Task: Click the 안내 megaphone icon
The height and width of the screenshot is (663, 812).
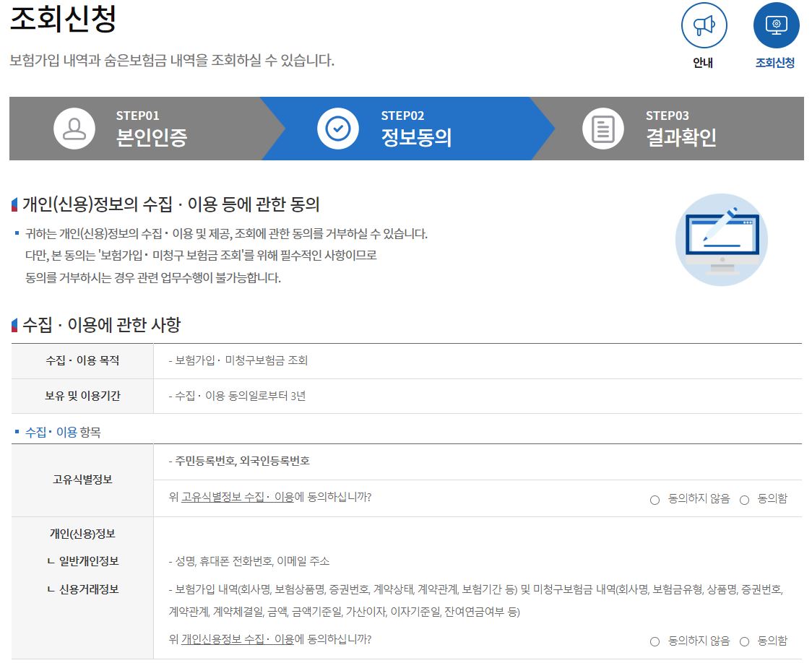Action: click(703, 27)
